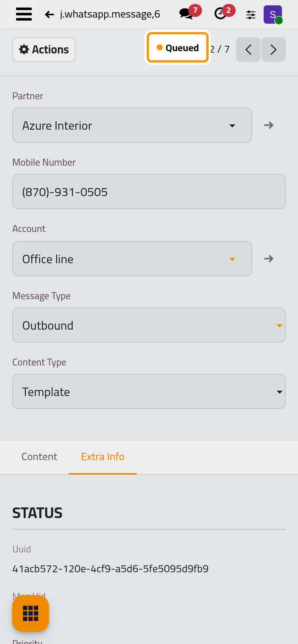This screenshot has height=644, width=298.
Task: Go to the previous record
Action: (x=248, y=50)
